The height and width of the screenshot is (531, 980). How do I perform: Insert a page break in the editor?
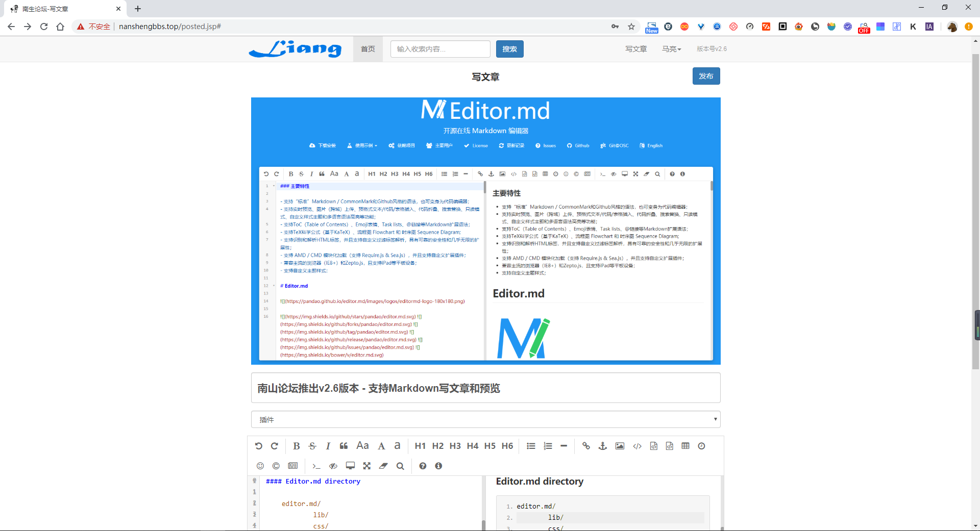293,466
